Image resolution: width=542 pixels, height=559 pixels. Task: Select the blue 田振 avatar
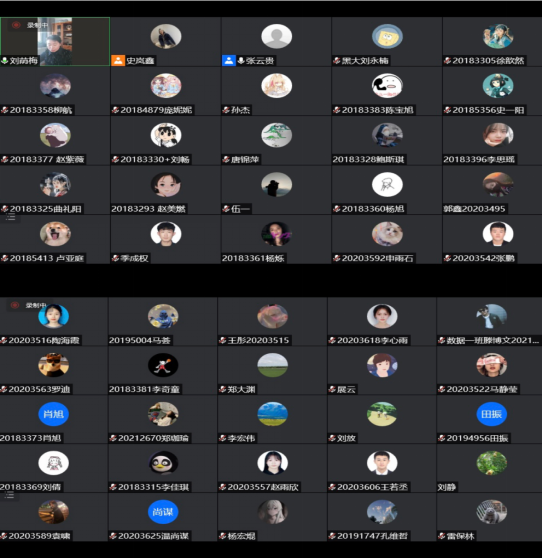pyautogui.click(x=491, y=414)
